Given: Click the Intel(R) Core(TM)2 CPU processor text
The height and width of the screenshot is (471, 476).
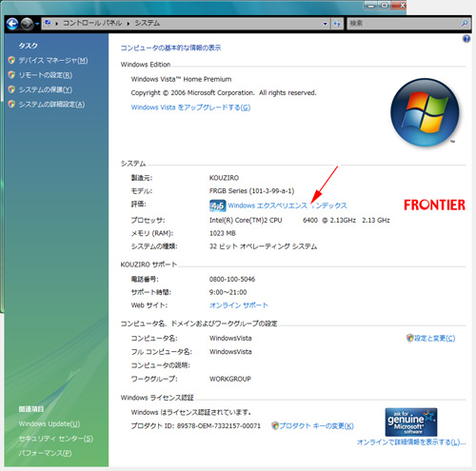Looking at the screenshot, I should point(246,220).
